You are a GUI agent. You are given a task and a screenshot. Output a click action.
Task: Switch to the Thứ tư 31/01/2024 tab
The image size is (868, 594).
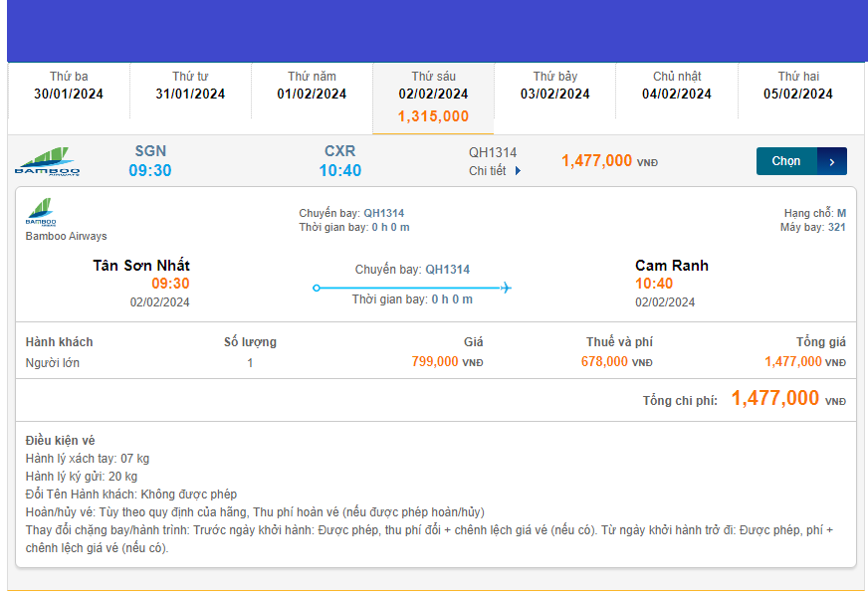coord(190,86)
